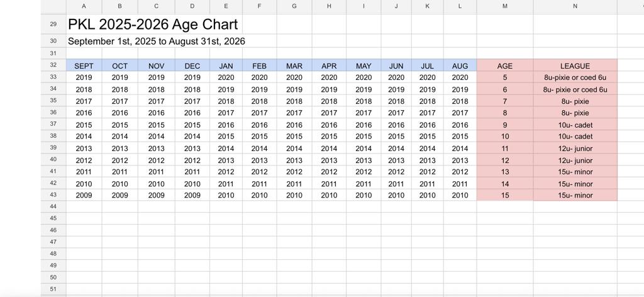This screenshot has width=644, height=297.
Task: Click column M header letter
Action: pos(504,6)
